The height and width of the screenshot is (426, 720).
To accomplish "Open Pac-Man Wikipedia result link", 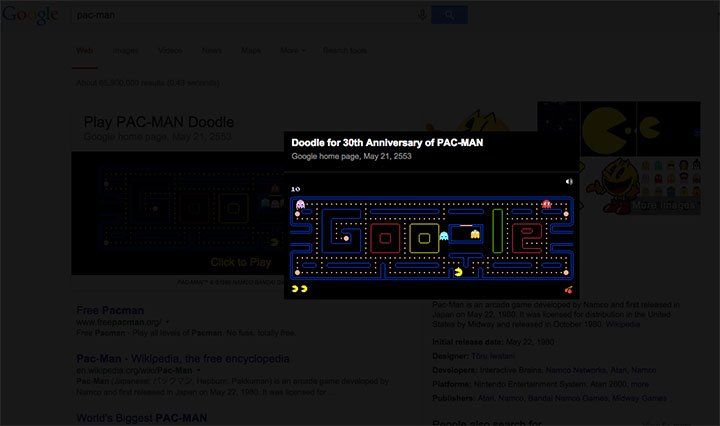I will click(x=183, y=359).
